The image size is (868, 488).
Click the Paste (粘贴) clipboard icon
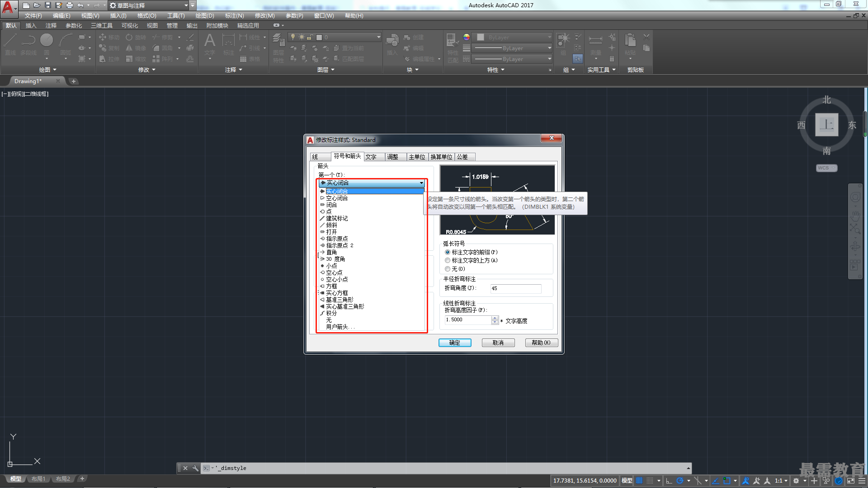pyautogui.click(x=630, y=44)
